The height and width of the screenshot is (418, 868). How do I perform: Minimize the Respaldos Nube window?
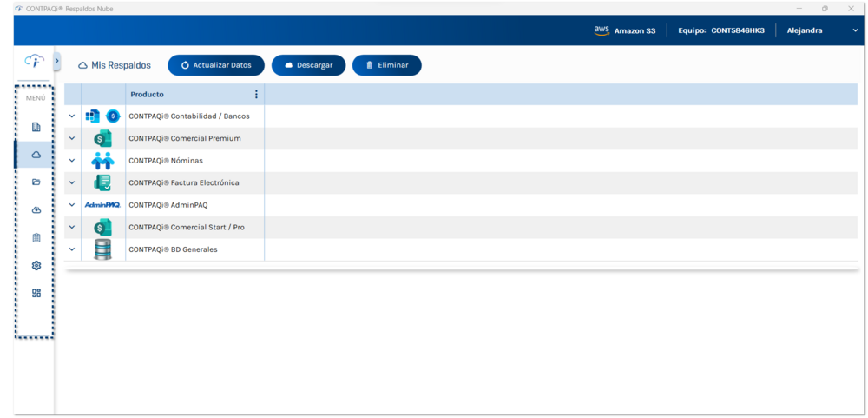click(799, 9)
